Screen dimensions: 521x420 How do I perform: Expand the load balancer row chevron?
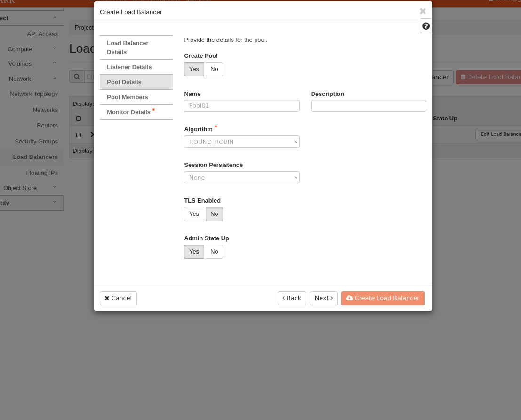coord(92,135)
